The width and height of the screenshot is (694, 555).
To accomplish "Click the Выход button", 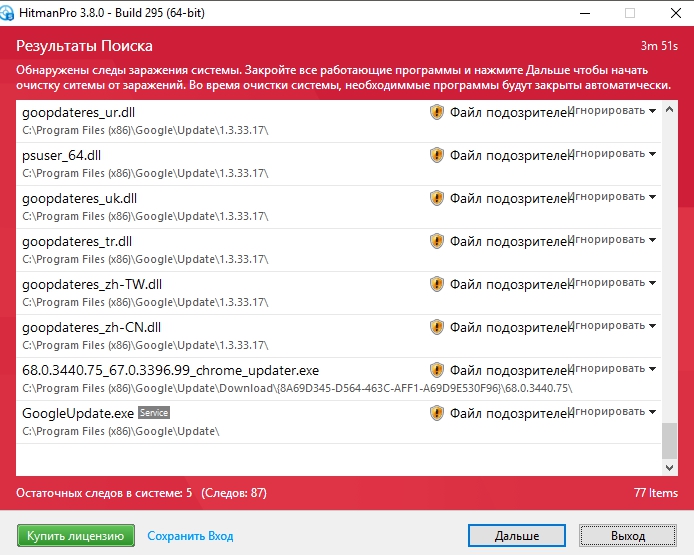I will pos(628,536).
